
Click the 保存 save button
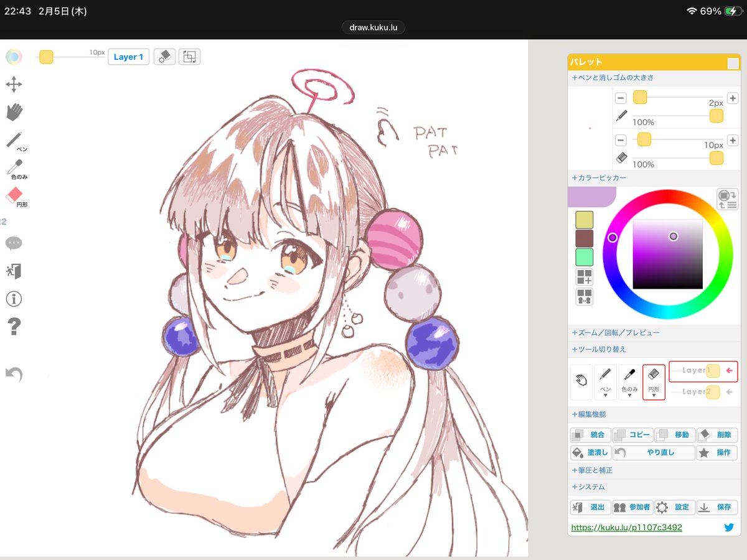click(717, 507)
